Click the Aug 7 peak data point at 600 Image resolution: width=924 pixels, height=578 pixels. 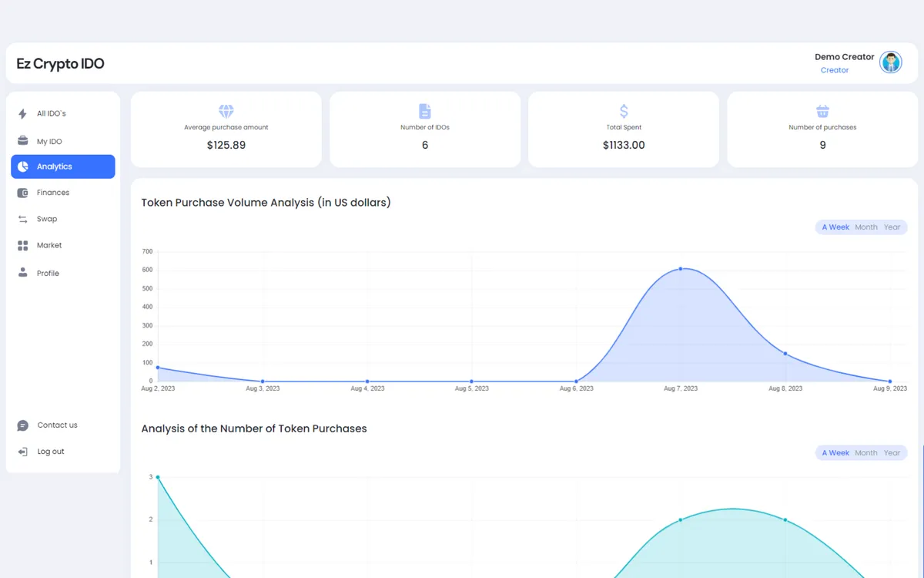681,269
